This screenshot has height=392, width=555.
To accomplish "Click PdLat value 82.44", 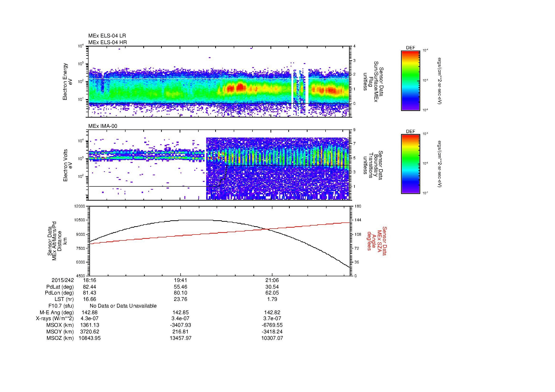I will click(x=90, y=287).
